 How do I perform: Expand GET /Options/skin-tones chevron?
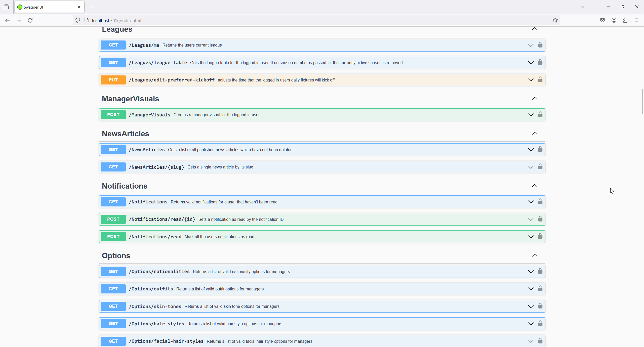[x=531, y=306]
